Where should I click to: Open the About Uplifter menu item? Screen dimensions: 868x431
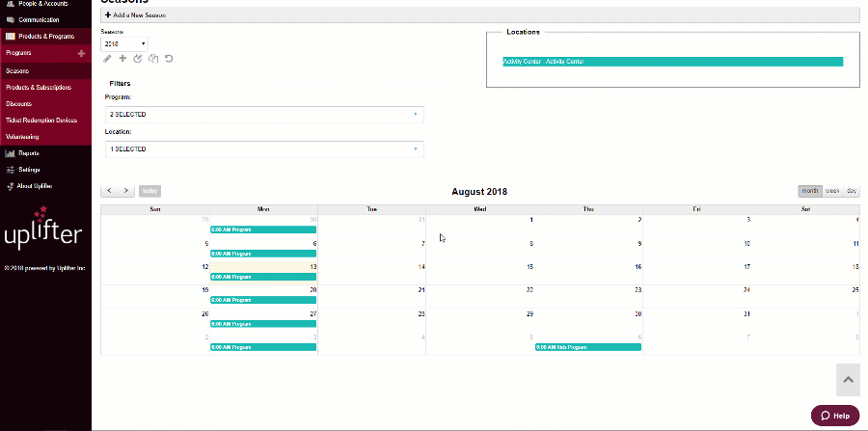click(x=35, y=186)
